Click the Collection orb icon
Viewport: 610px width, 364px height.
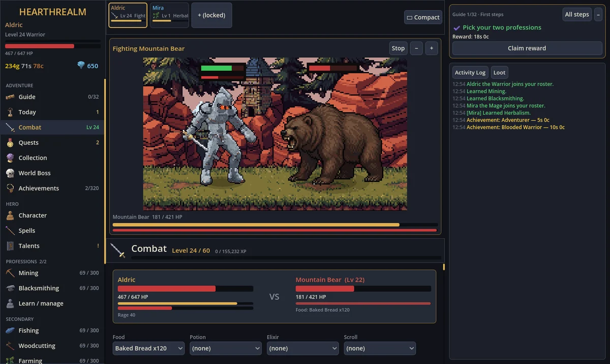tap(10, 158)
